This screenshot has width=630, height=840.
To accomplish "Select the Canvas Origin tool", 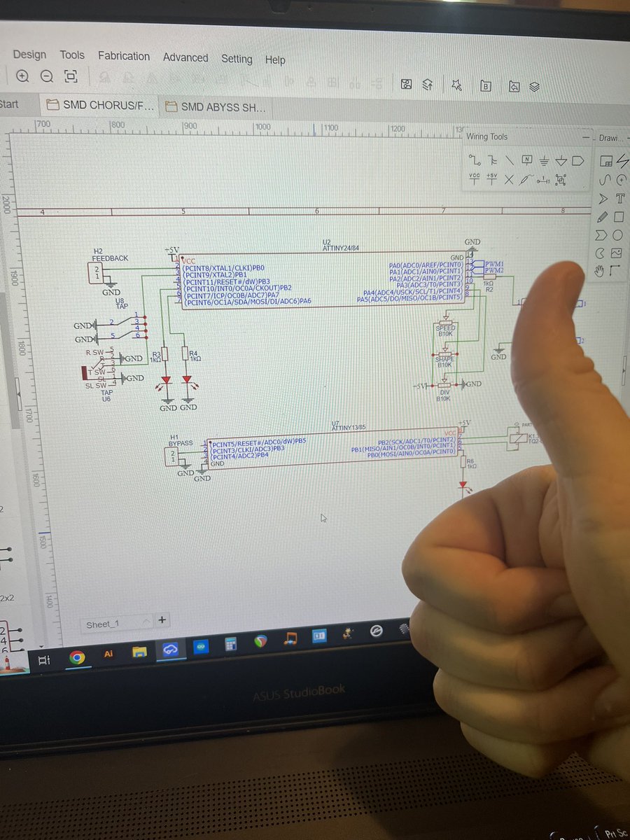I will tap(614, 271).
